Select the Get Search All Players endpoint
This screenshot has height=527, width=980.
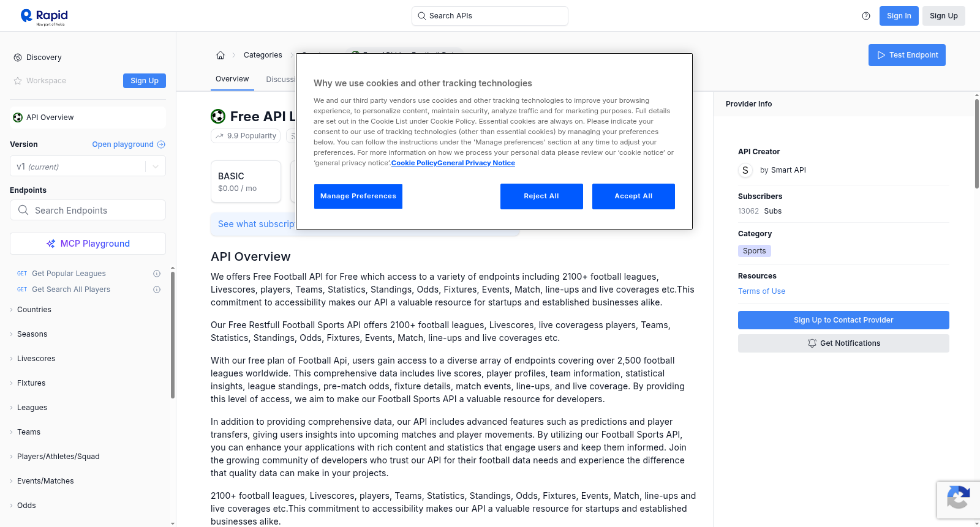pos(71,290)
